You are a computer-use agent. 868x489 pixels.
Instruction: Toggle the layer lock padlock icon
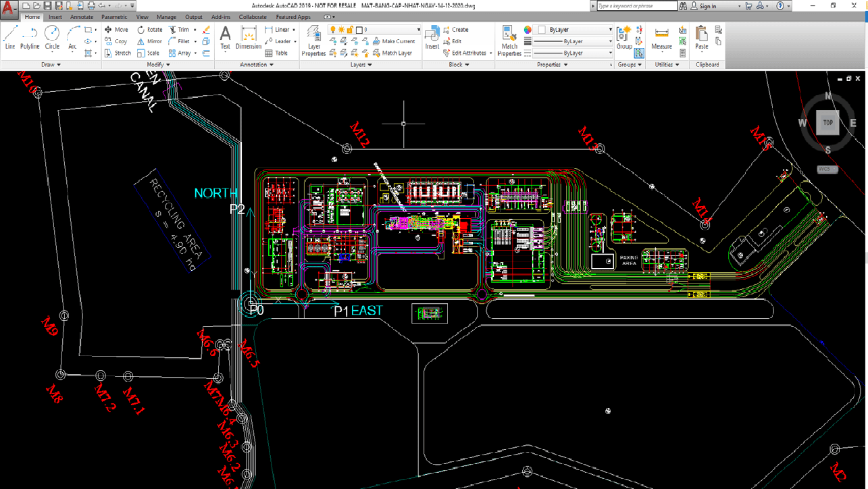[x=350, y=30]
